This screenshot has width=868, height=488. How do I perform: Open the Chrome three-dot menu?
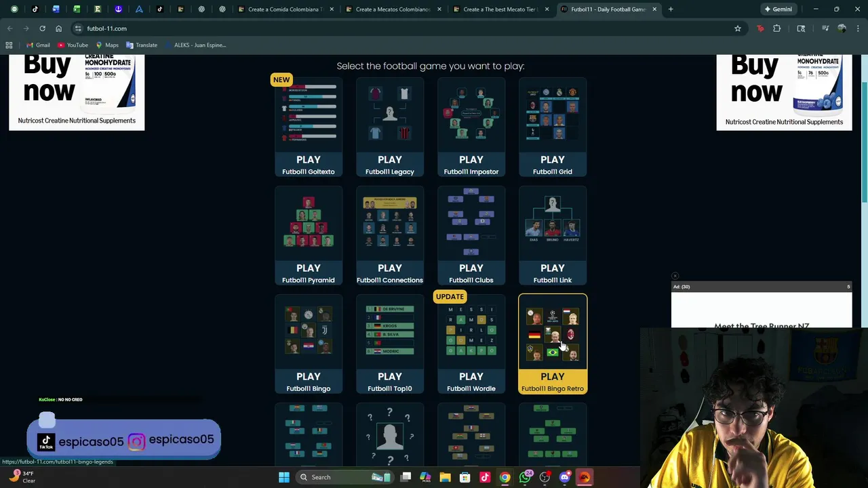coord(859,28)
